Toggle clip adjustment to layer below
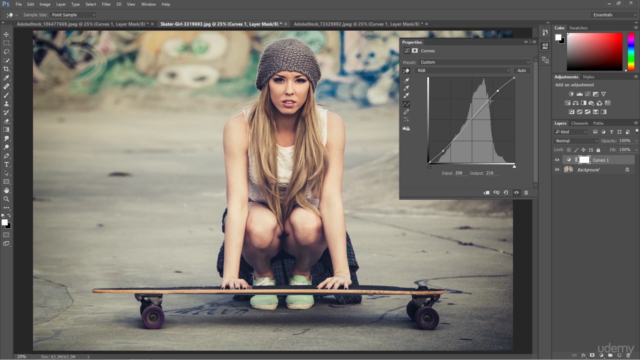Viewport: 640px width, 360px height. coord(487,193)
